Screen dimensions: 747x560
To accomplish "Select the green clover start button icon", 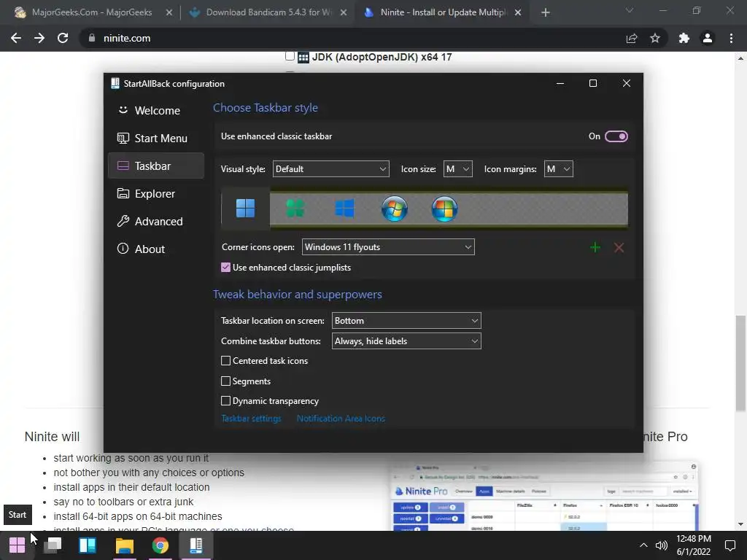I will click(295, 209).
